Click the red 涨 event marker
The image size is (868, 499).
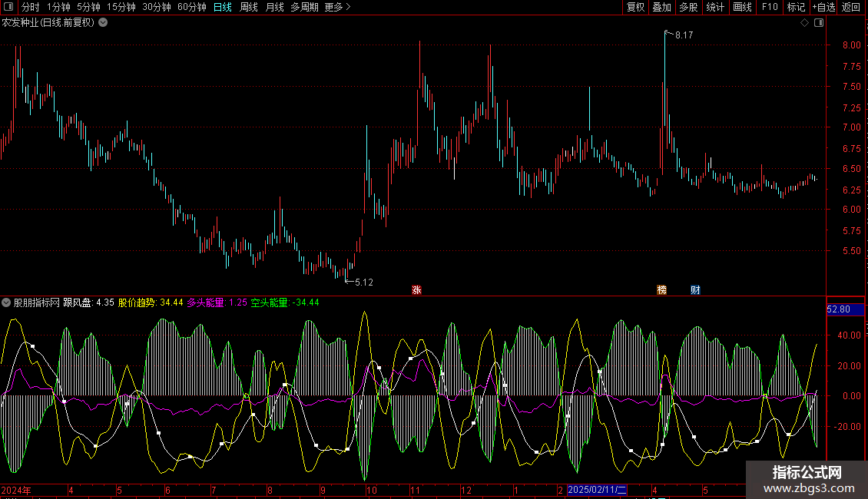pos(417,290)
